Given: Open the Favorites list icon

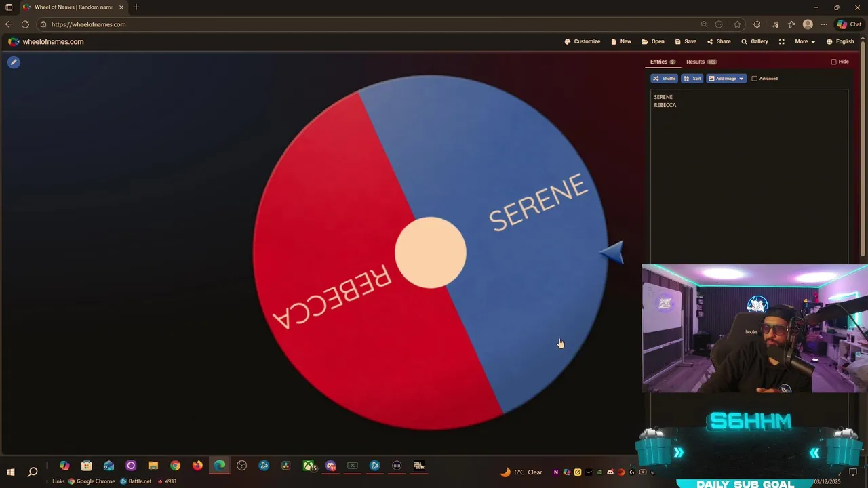Looking at the screenshot, I should pos(791,24).
